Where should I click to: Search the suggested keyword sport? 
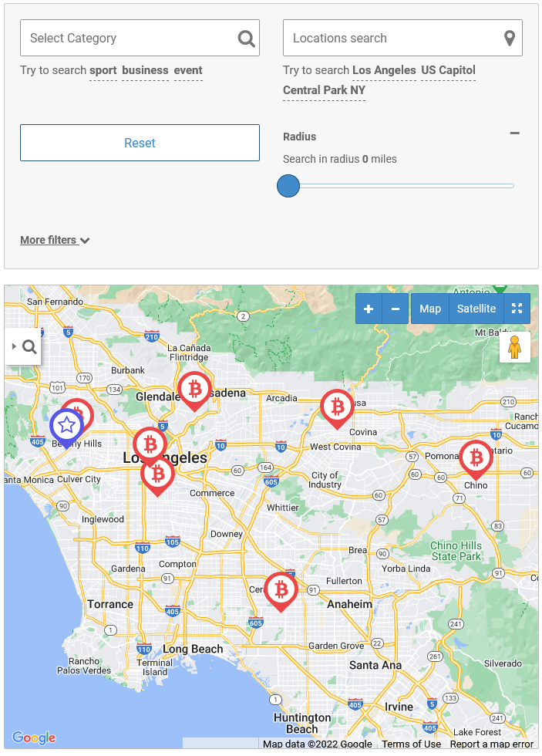[103, 70]
